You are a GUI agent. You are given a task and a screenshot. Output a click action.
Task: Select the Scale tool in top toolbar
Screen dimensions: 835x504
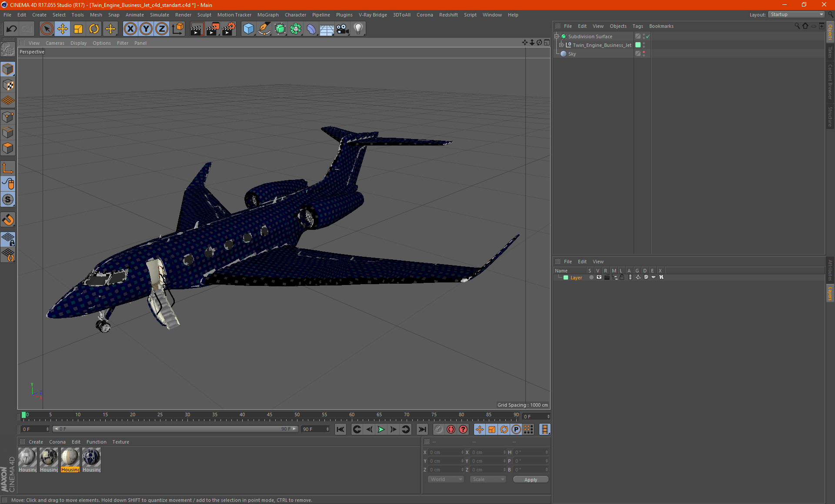coord(78,29)
